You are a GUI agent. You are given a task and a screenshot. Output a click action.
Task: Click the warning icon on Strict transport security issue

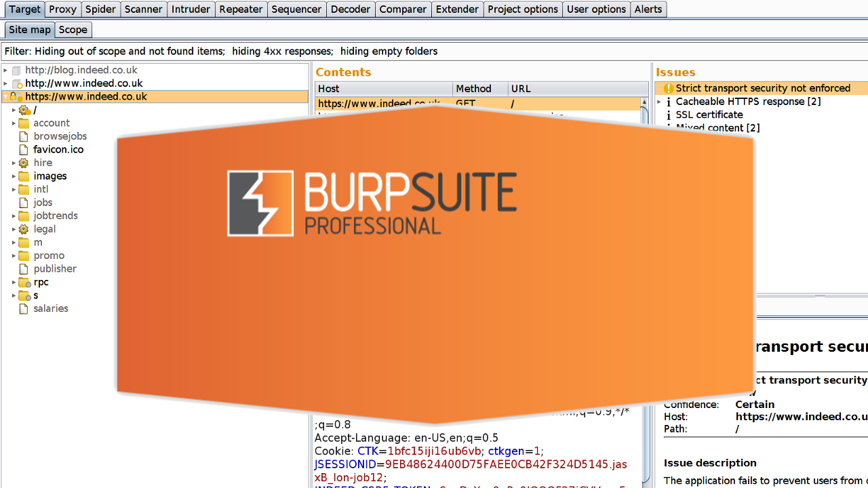coord(668,87)
